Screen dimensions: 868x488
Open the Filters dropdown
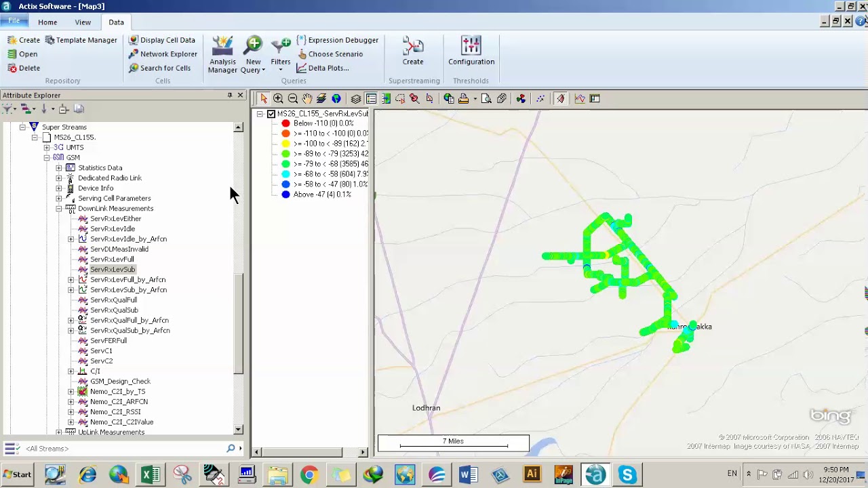point(281,54)
